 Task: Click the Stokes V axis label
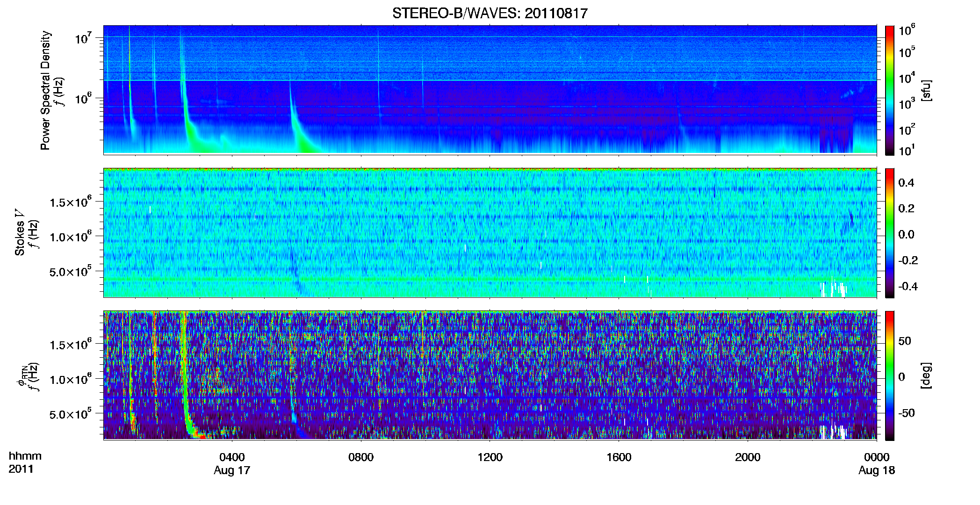tap(20, 232)
